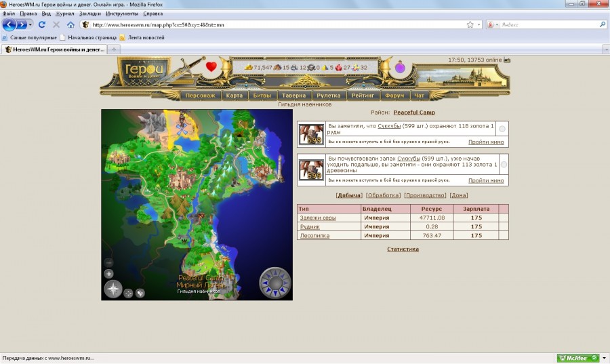Viewport: 610px width, 364px height.
Task: Click the small icon next to online count
Action: 507,60
